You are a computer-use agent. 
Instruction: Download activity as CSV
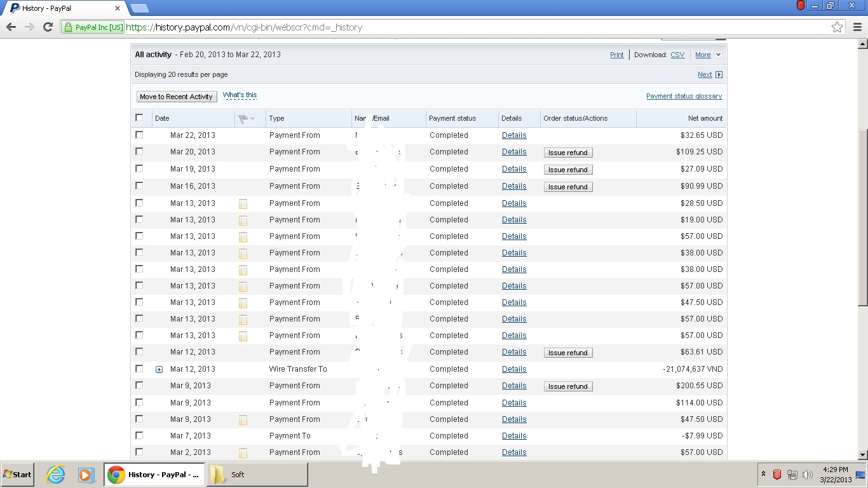(x=677, y=55)
